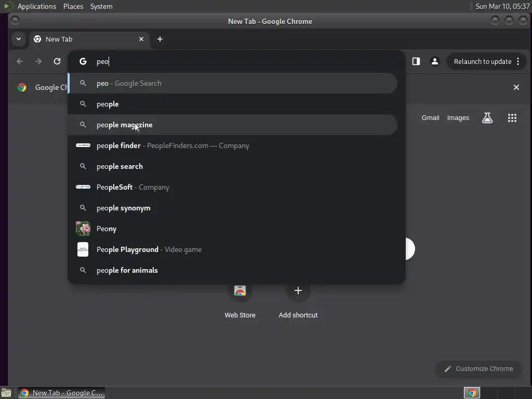Select the PeopleSoft Company suggestion
532x399 pixels.
pyautogui.click(x=232, y=187)
